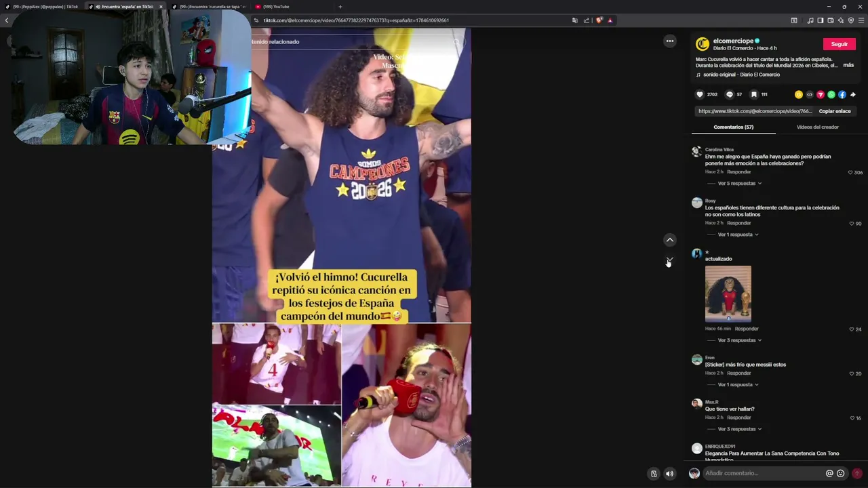Reply to Max.R's comment
Viewport: 868px width, 488px height.
point(738,418)
